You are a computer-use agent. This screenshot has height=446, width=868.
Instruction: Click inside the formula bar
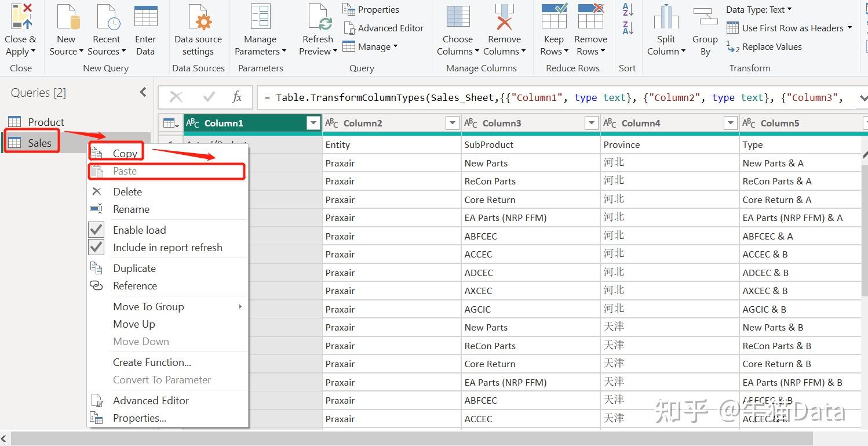click(x=464, y=97)
